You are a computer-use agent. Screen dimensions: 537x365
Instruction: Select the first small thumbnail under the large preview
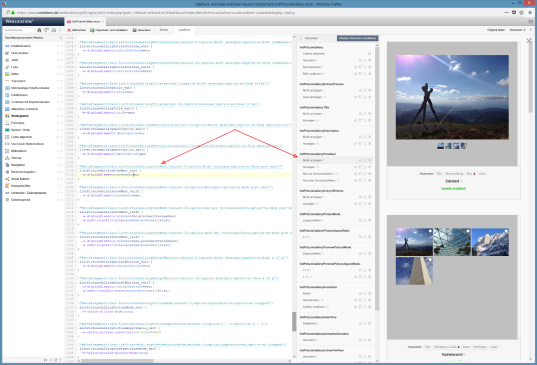coord(440,146)
